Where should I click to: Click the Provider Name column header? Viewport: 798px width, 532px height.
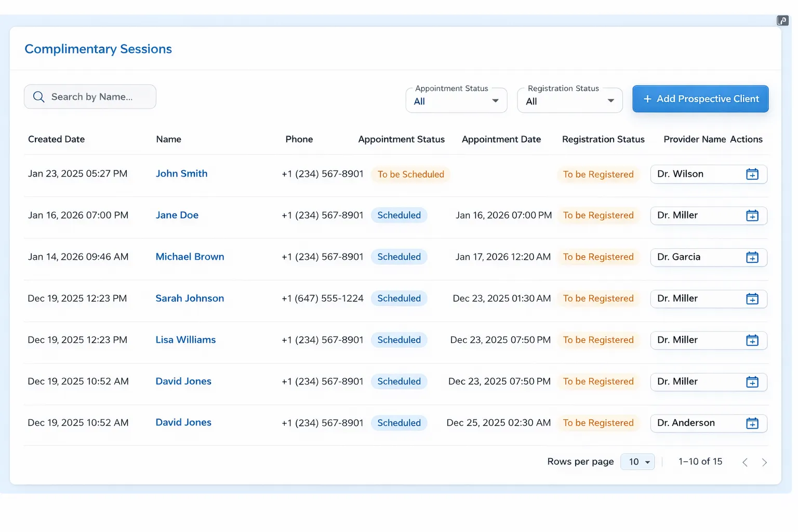click(x=695, y=139)
